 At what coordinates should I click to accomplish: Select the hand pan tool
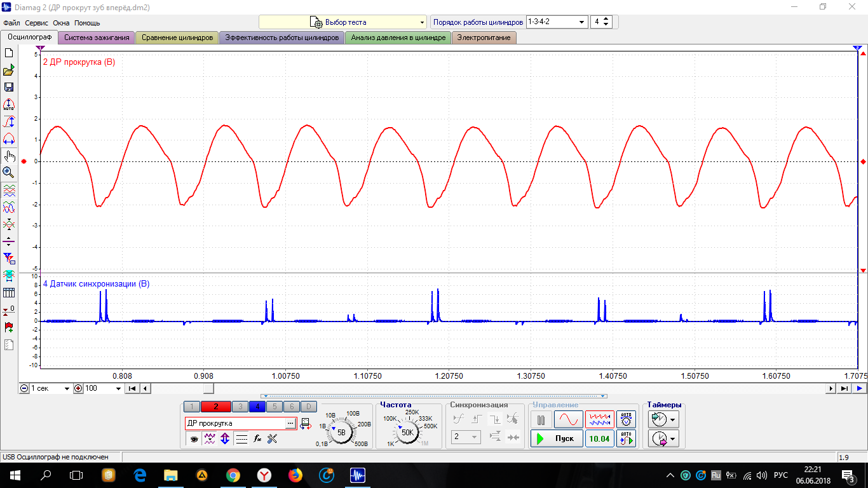[9, 156]
